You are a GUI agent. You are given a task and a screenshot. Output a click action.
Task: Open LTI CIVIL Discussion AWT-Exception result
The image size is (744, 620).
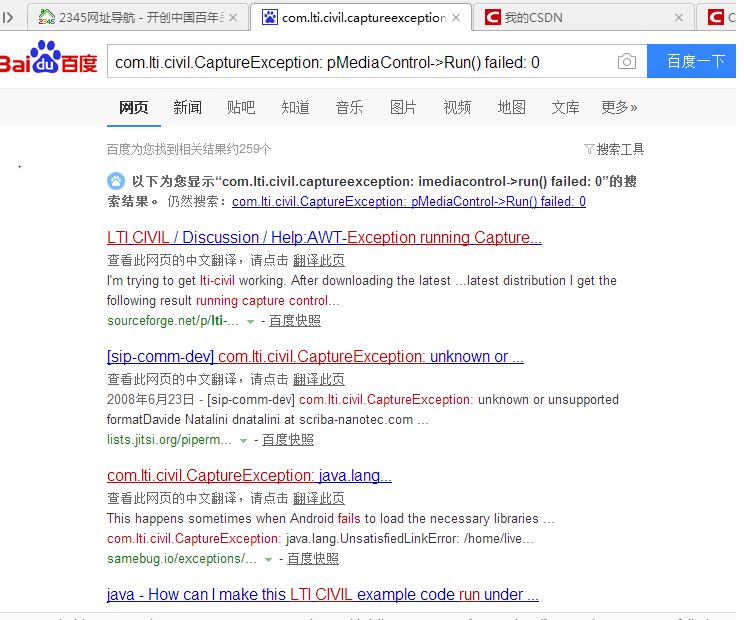pyautogui.click(x=324, y=237)
